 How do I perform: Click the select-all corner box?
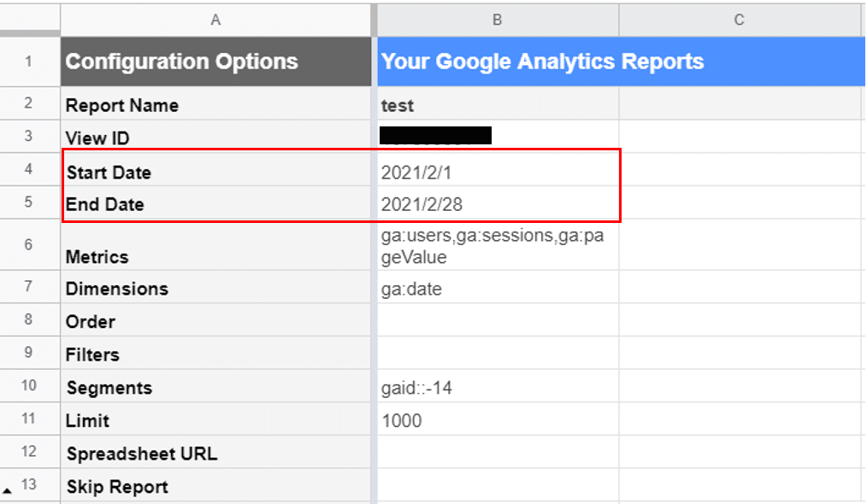tap(30, 19)
